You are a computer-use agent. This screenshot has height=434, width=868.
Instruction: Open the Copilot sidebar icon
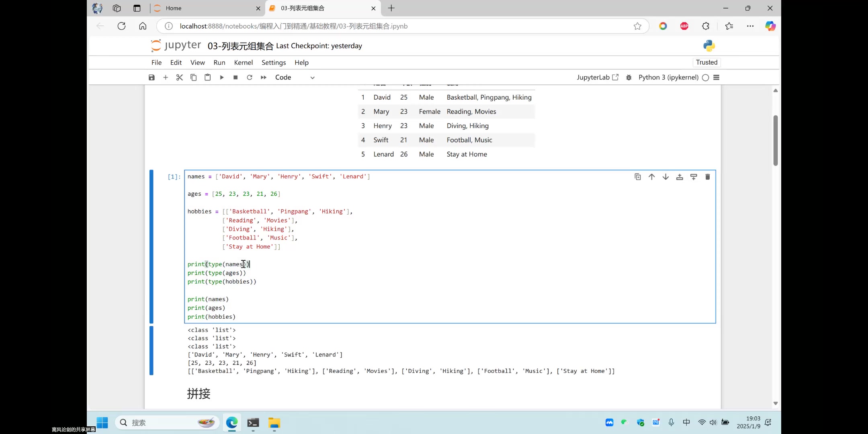pos(770,26)
